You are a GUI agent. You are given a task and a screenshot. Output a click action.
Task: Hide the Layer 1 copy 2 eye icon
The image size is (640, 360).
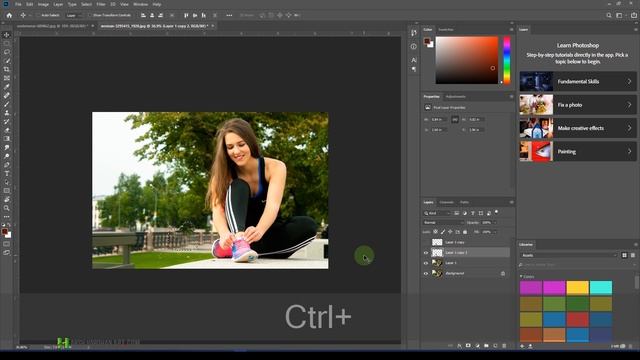click(426, 253)
